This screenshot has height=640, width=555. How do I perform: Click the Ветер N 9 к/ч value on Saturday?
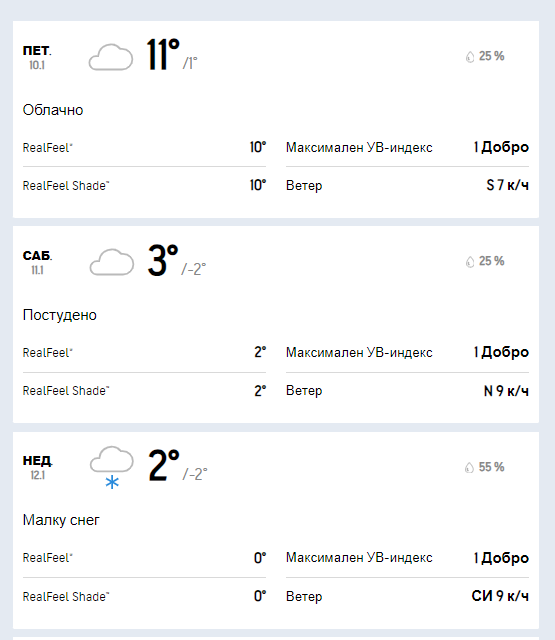point(506,391)
